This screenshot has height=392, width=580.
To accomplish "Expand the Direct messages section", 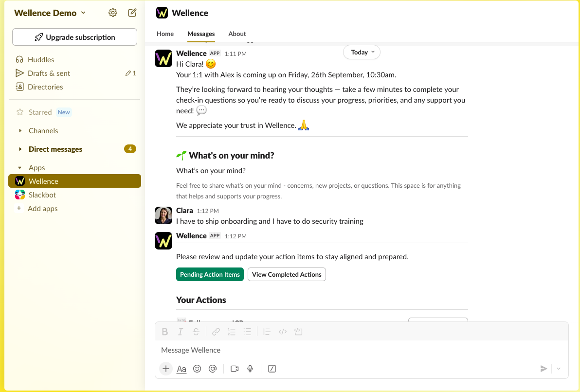I will pos(20,149).
